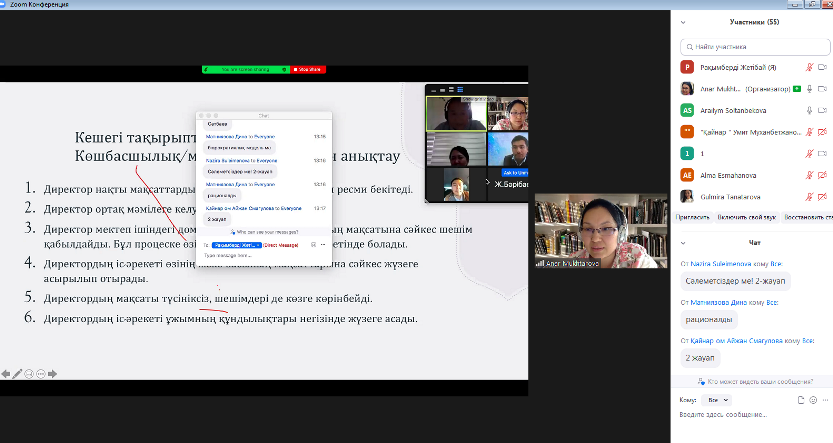Toggle the host Aner Mukhtarova's microphone icon

809,89
